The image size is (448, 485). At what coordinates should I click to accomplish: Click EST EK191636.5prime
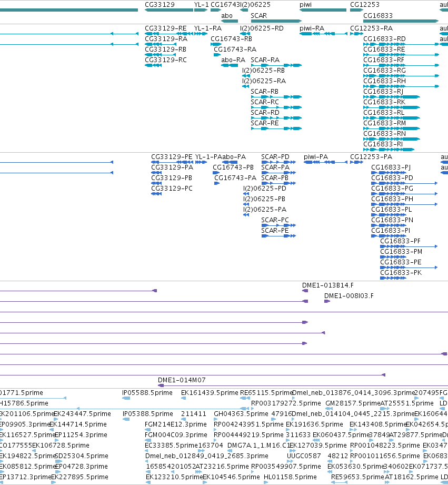point(314,424)
